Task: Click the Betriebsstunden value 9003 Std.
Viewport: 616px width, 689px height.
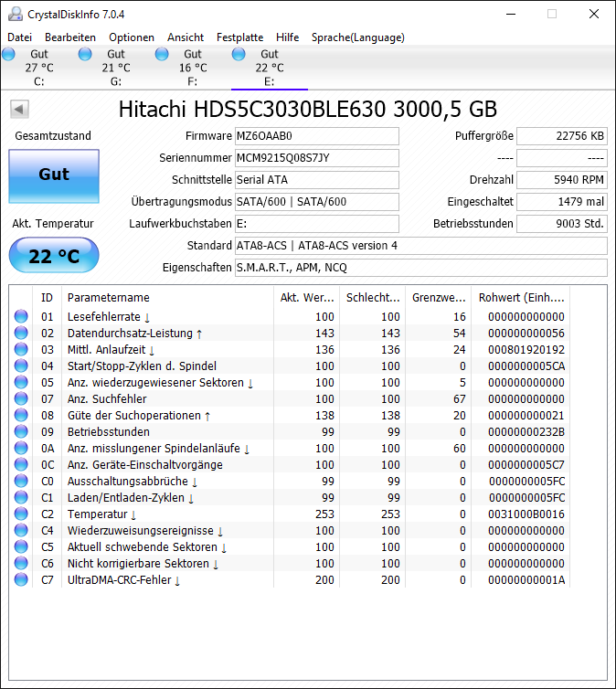Action: [x=562, y=224]
